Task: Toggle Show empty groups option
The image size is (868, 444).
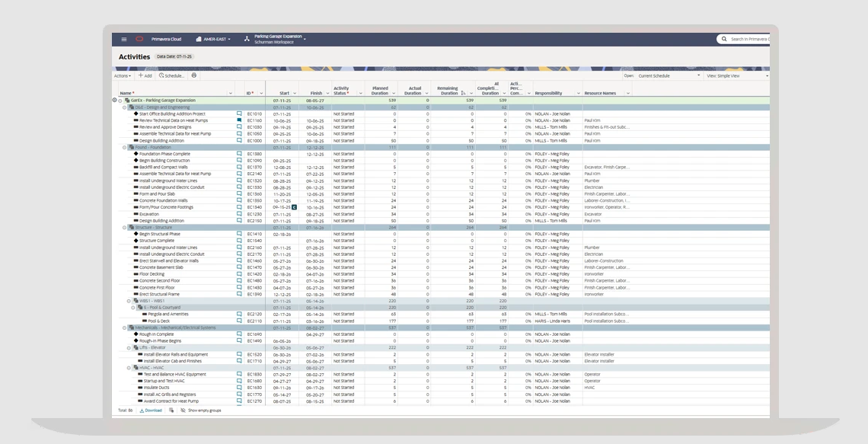Action: pos(200,410)
